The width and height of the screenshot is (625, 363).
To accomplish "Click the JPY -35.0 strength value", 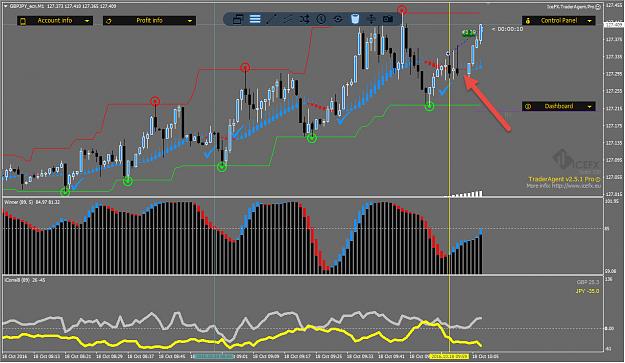I will tap(587, 291).
